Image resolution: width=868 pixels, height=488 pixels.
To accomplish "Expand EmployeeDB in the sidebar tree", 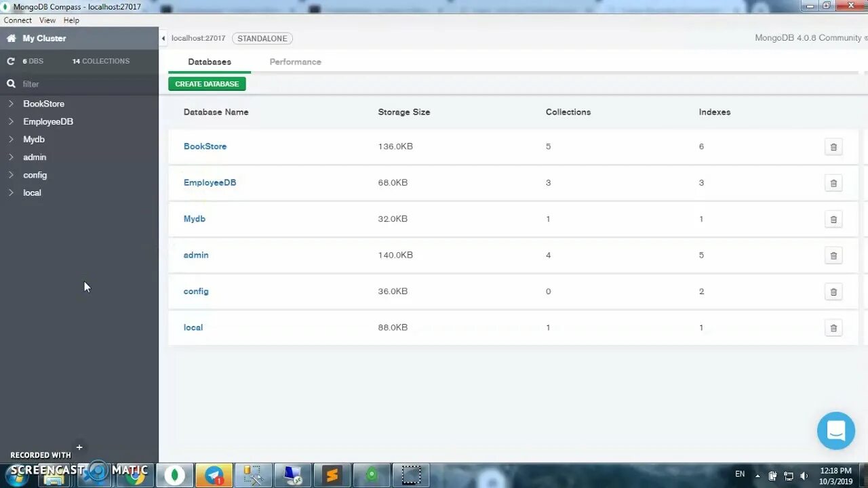I will coord(11,121).
